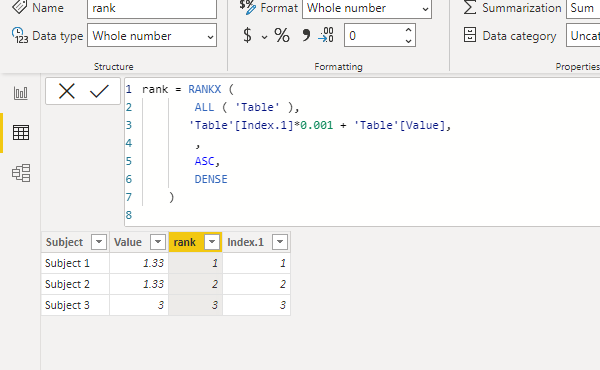Commit the formula with the checkmark icon

(99, 91)
